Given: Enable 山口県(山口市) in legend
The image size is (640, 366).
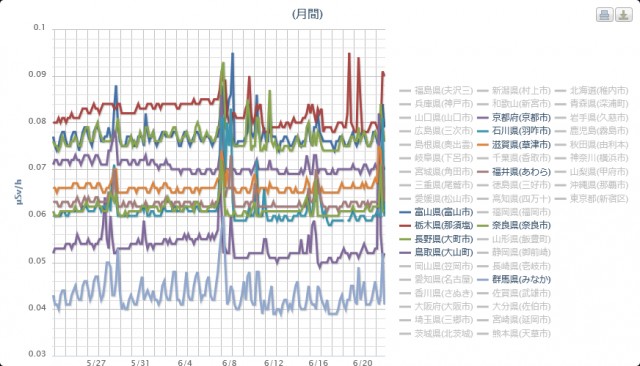Looking at the screenshot, I should click(437, 118).
